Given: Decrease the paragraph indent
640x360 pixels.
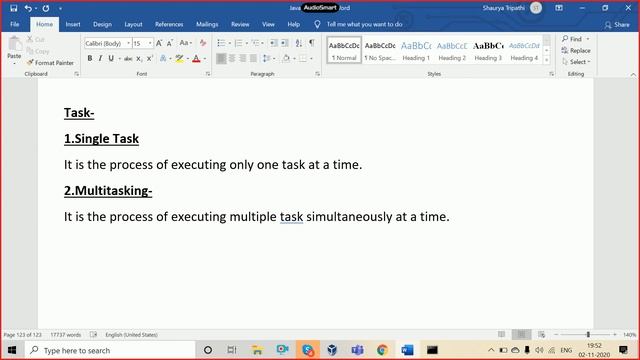Looking at the screenshot, I should (x=273, y=43).
